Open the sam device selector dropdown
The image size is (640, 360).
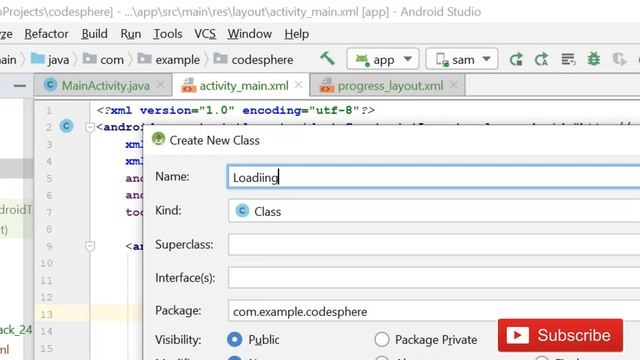point(462,60)
